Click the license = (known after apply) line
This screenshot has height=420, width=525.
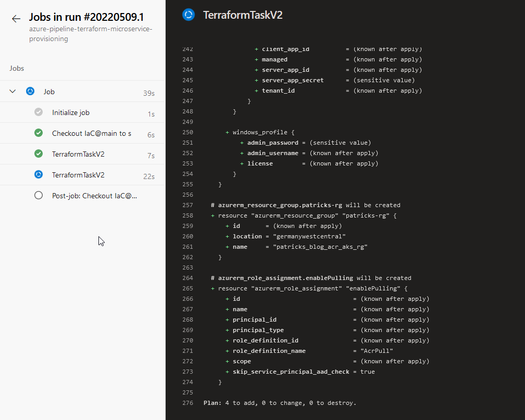(x=309, y=163)
